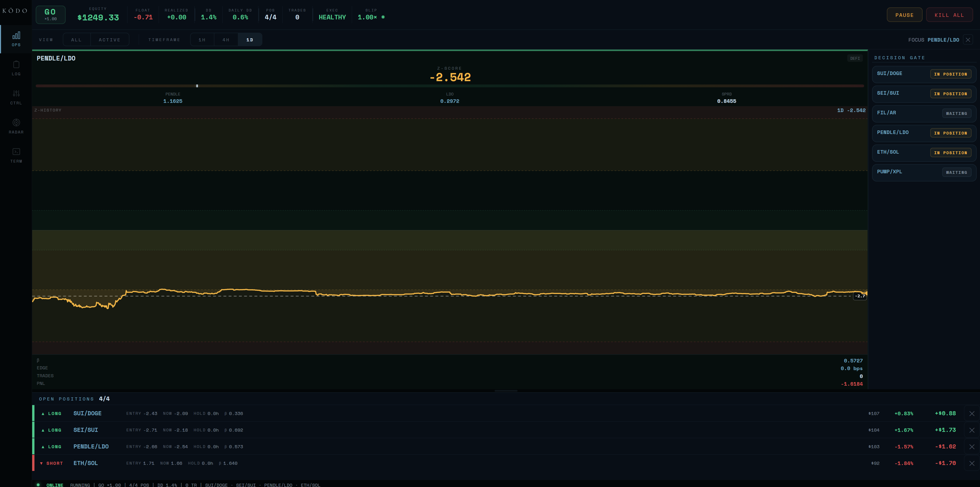Viewport: 980px width, 487px height.
Task: Open the LOG clipboard sidebar icon
Action: point(16,68)
